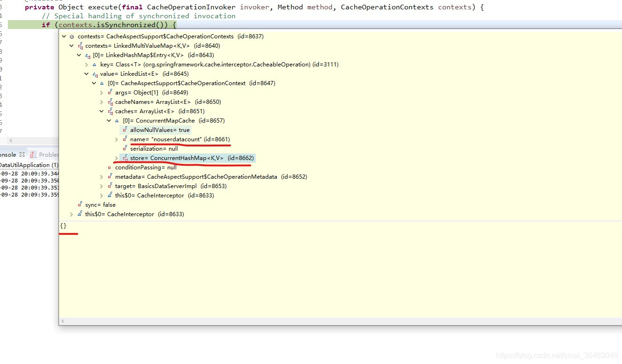The height and width of the screenshot is (364, 622).
Task: Click field icon of allowNullValues= true
Action: [x=125, y=130]
